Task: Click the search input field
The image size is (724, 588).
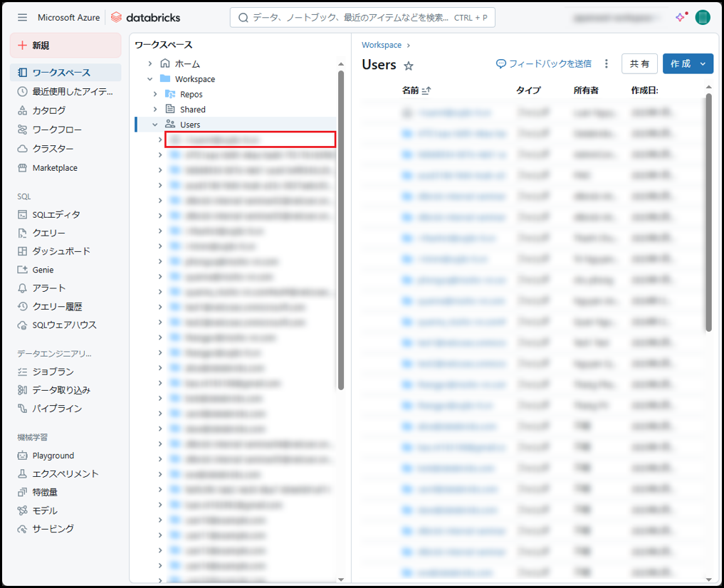Action: coord(362,18)
